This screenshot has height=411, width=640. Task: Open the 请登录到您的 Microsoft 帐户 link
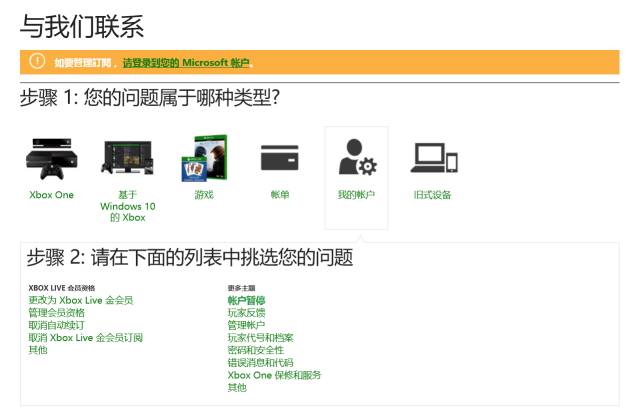pos(186,62)
